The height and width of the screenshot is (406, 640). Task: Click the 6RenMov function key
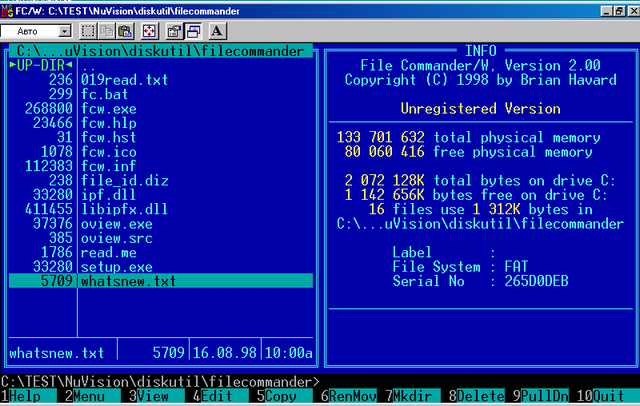pyautogui.click(x=349, y=396)
